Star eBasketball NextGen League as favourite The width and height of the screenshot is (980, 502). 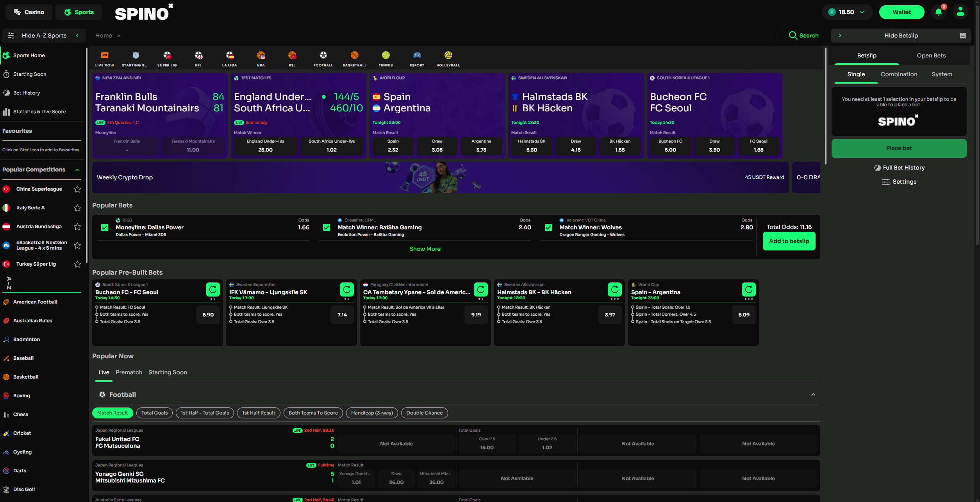click(x=77, y=245)
